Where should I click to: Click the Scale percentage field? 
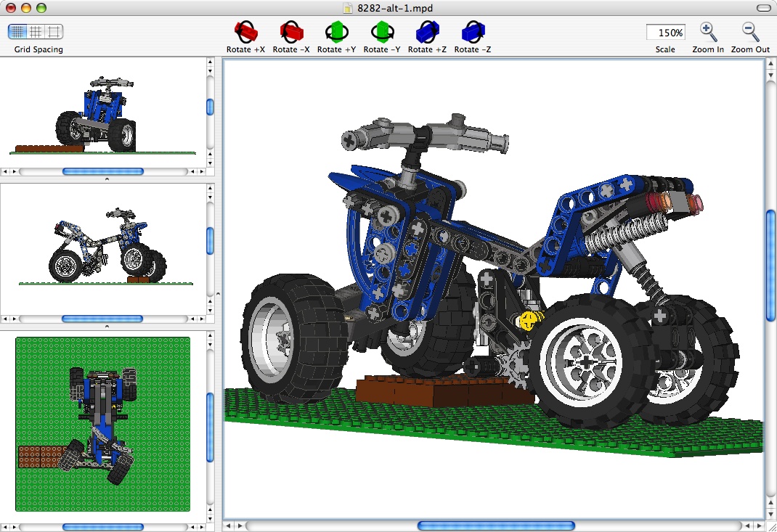[x=665, y=32]
